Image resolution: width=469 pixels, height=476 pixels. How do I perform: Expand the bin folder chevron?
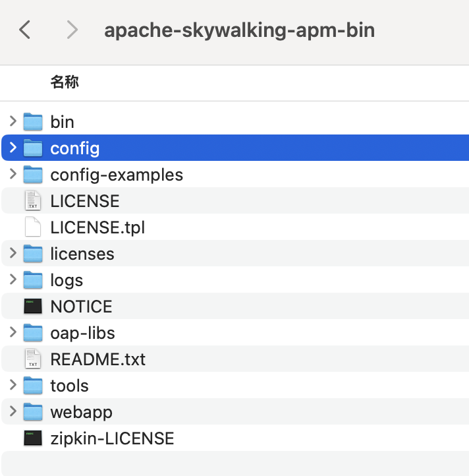click(13, 121)
